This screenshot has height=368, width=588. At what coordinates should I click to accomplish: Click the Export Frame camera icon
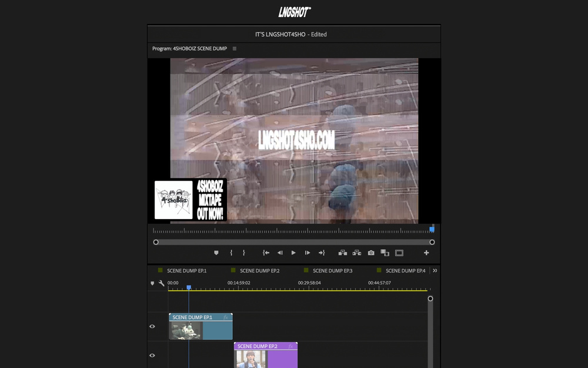tap(371, 253)
